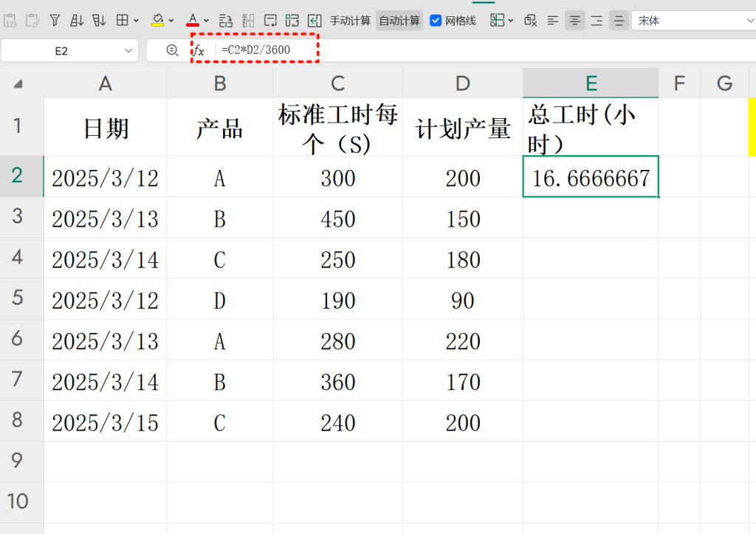The height and width of the screenshot is (534, 756).
Task: Click the green-cornered convert icon
Action: (292, 21)
